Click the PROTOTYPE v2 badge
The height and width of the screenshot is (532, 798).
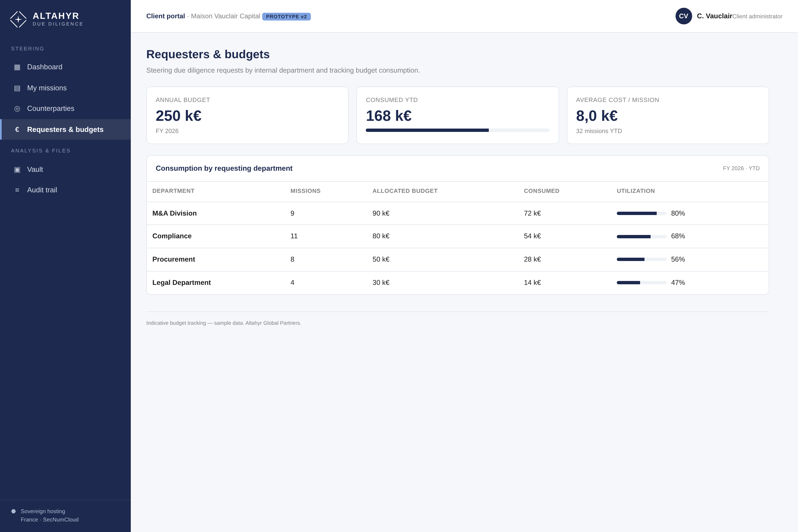pos(286,17)
